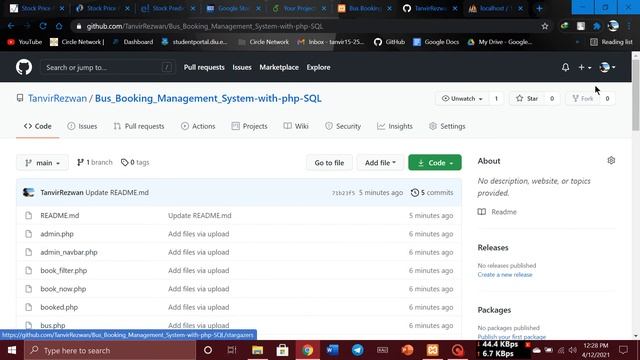
Task: Open the book_now.php file
Action: (x=63, y=289)
